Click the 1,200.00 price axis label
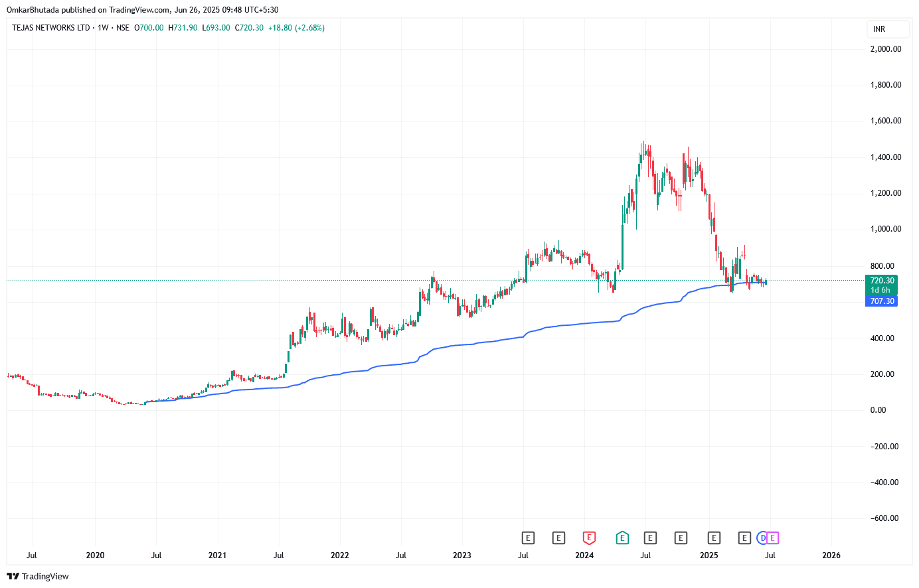 886,193
